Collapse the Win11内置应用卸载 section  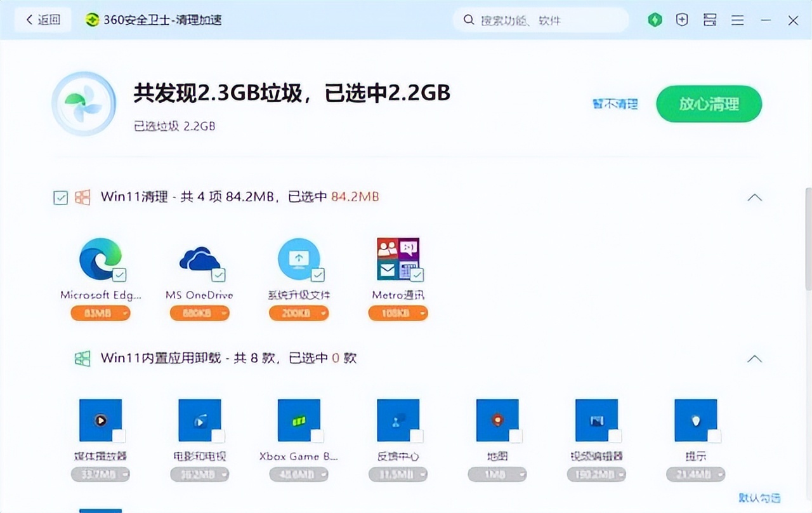[754, 359]
